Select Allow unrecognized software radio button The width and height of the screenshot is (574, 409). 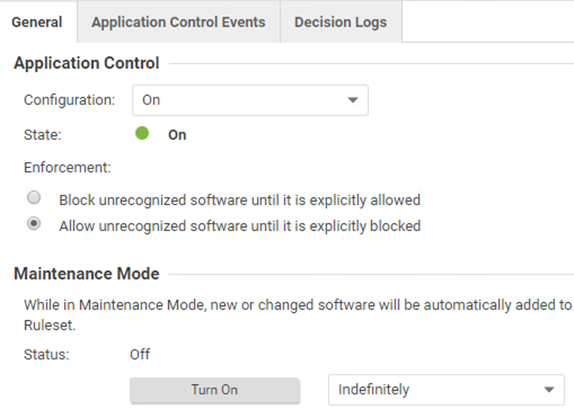[x=34, y=223]
